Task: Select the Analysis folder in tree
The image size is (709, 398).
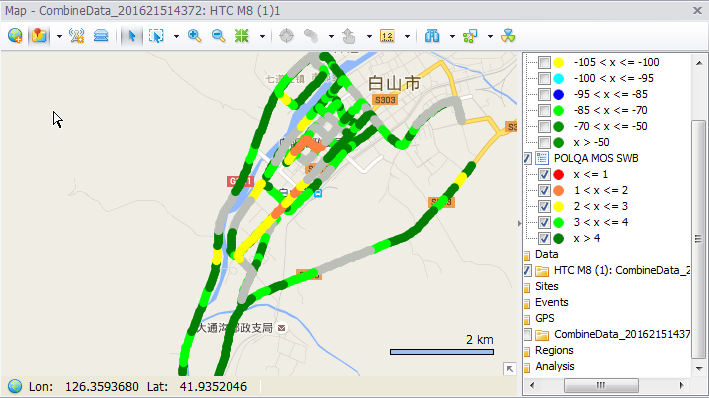Action: 554,366
